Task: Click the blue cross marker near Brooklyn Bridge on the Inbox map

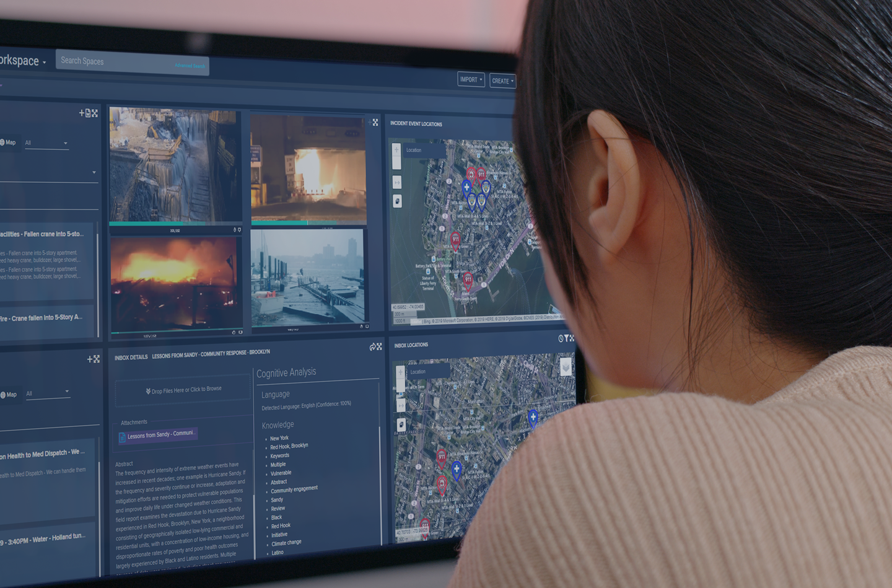Action: point(533,419)
